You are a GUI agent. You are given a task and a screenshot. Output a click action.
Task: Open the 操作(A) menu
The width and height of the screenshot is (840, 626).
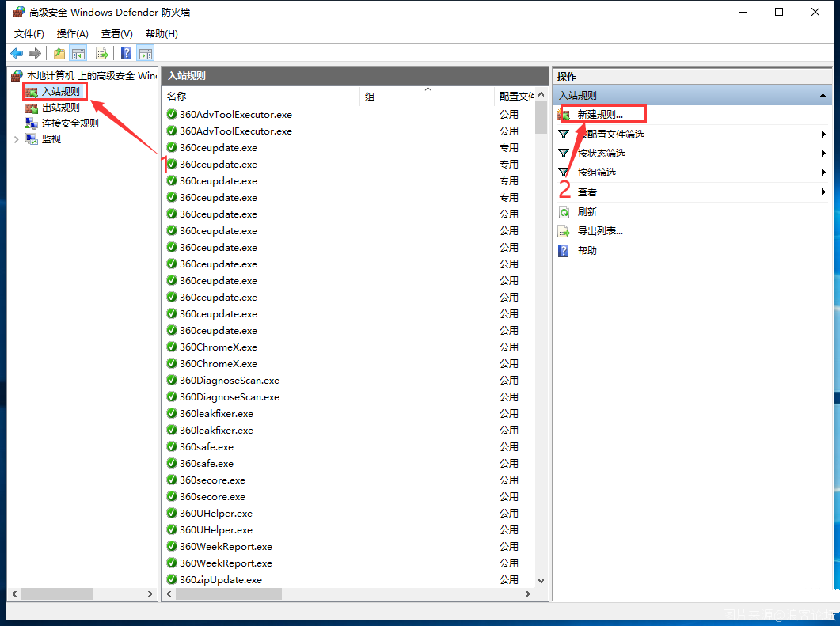(72, 34)
